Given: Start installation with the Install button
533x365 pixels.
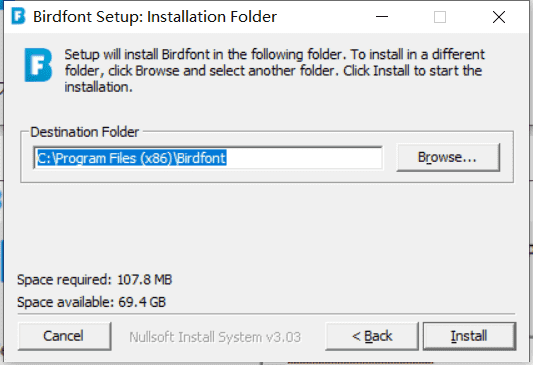Looking at the screenshot, I should tap(469, 336).
